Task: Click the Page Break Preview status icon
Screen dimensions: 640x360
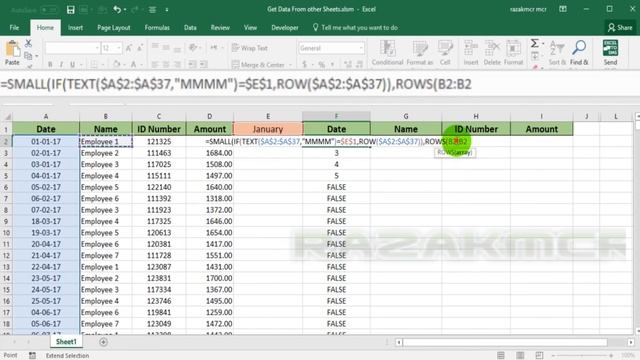Action: click(x=539, y=355)
